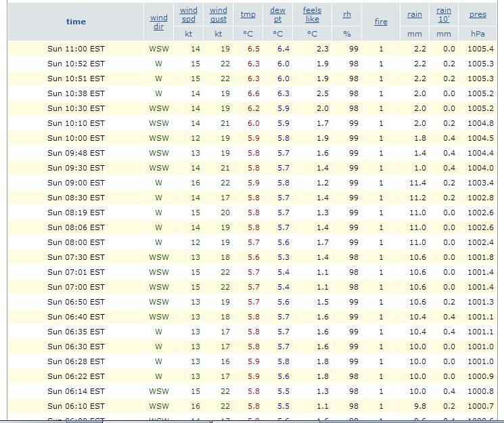Click the dew pt column header

point(277,14)
